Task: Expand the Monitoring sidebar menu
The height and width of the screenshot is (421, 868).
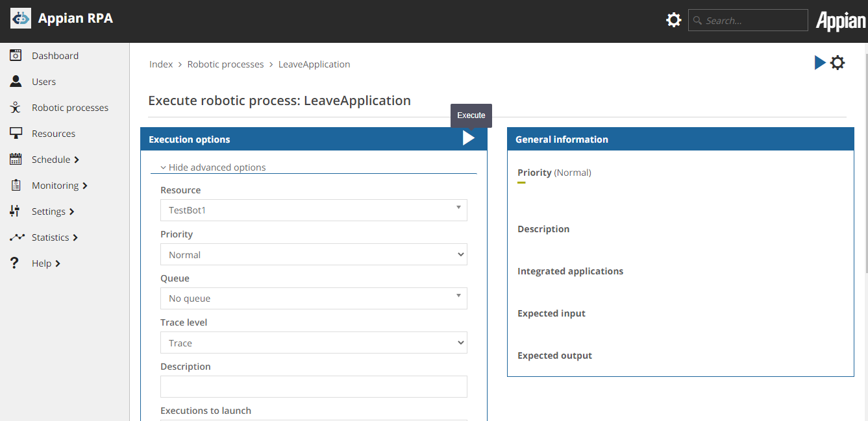Action: (58, 186)
